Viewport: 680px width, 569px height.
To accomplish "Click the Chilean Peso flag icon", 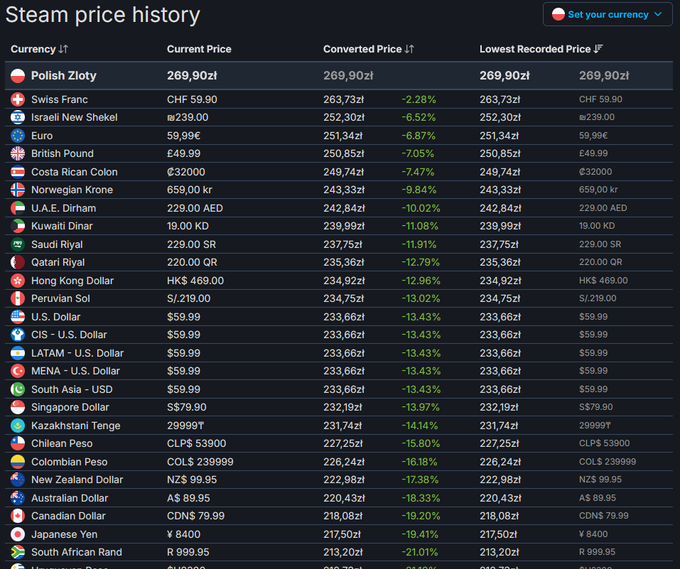I will click(18, 443).
